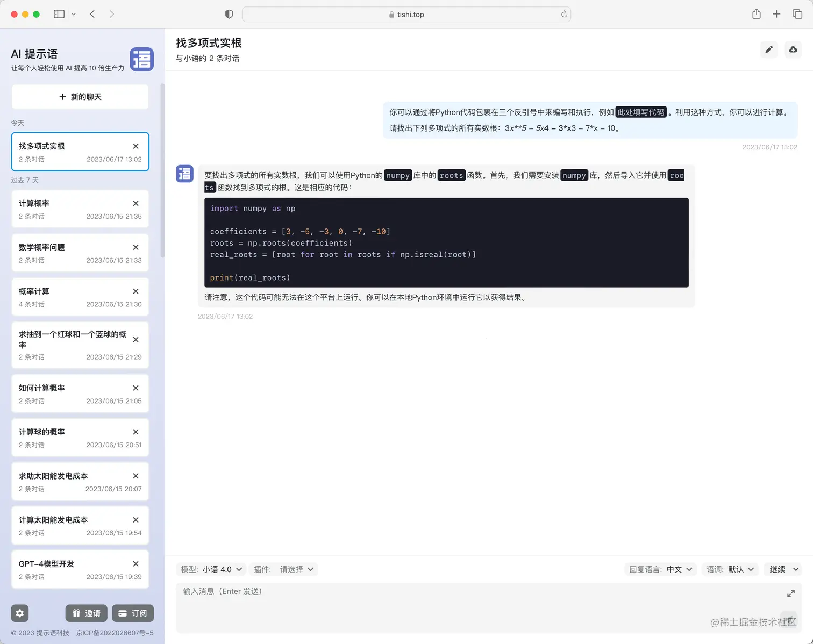The height and width of the screenshot is (644, 813).
Task: Click the 找多项式实根 page title
Action: 209,43
